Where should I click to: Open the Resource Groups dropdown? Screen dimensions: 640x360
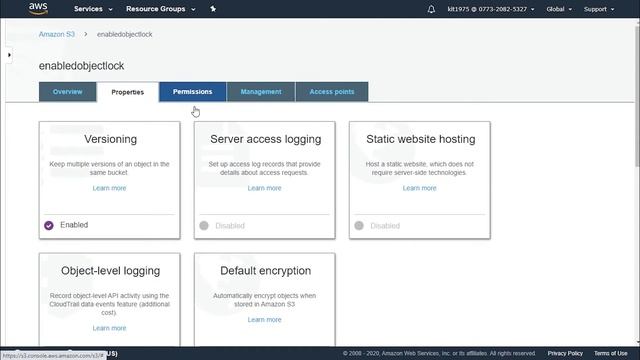(160, 9)
